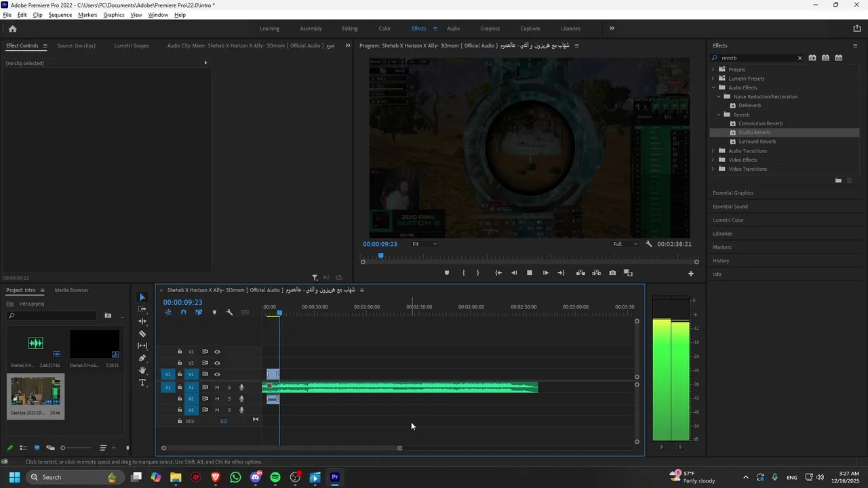The height and width of the screenshot is (488, 868).
Task: Click Mark In button in Program Monitor
Action: 464,273
